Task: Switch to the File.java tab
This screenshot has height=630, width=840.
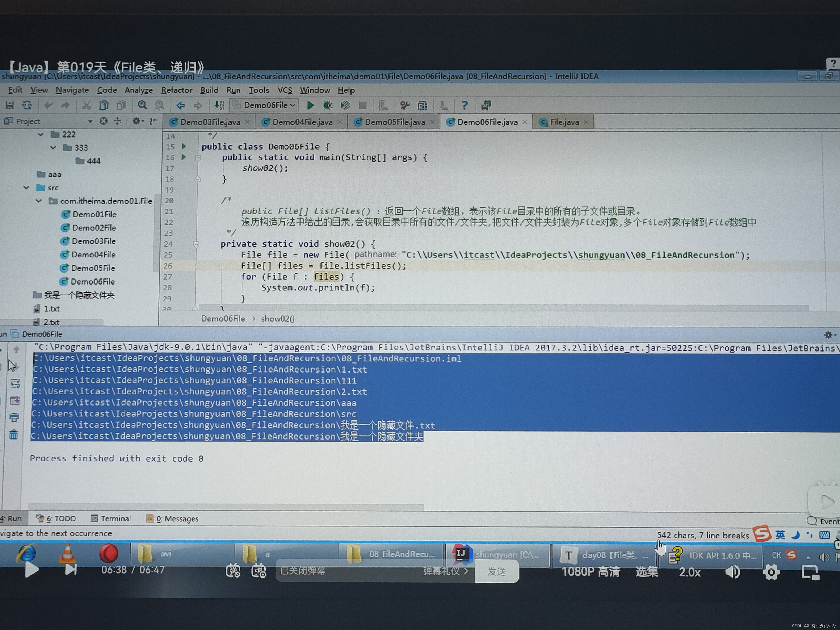Action: (564, 122)
